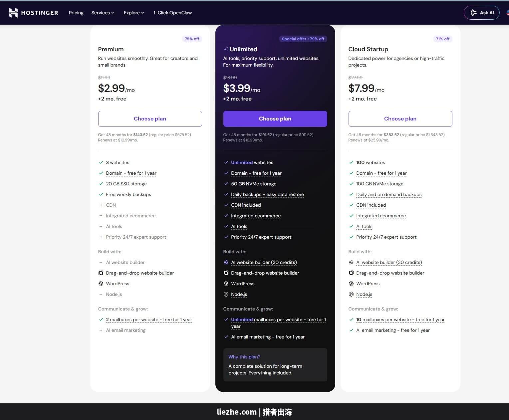
Task: Click the Node.js icon in Cloud Startup plan
Action: click(x=351, y=294)
